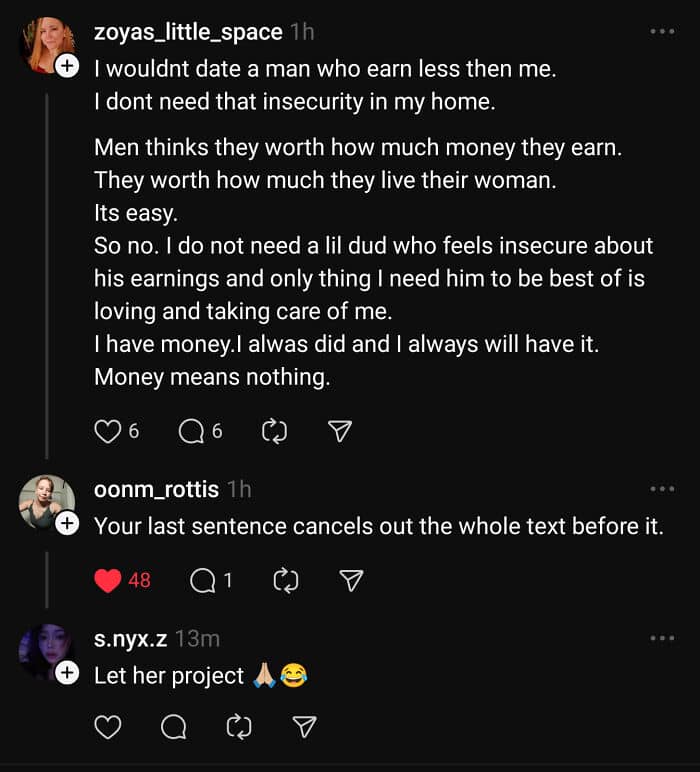Unlike oonm_rottis's reply with red heart
Image resolution: width=700 pixels, height=772 pixels.
coord(108,580)
